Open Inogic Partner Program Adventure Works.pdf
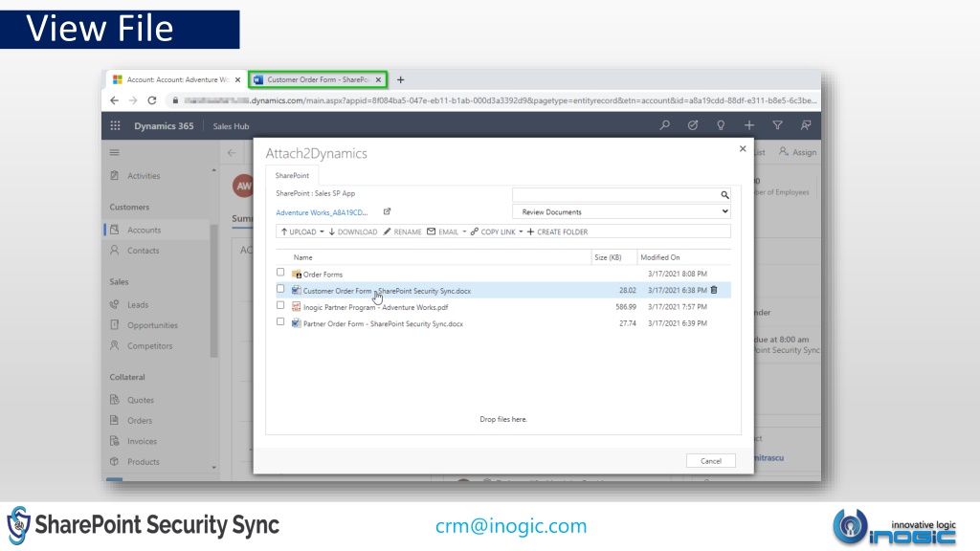Image resolution: width=980 pixels, height=551 pixels. point(375,307)
